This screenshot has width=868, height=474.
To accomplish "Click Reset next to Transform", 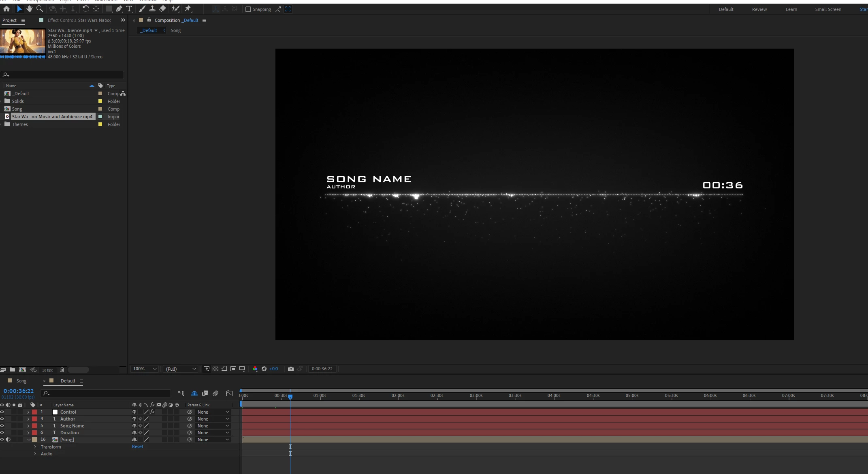I will (x=137, y=446).
